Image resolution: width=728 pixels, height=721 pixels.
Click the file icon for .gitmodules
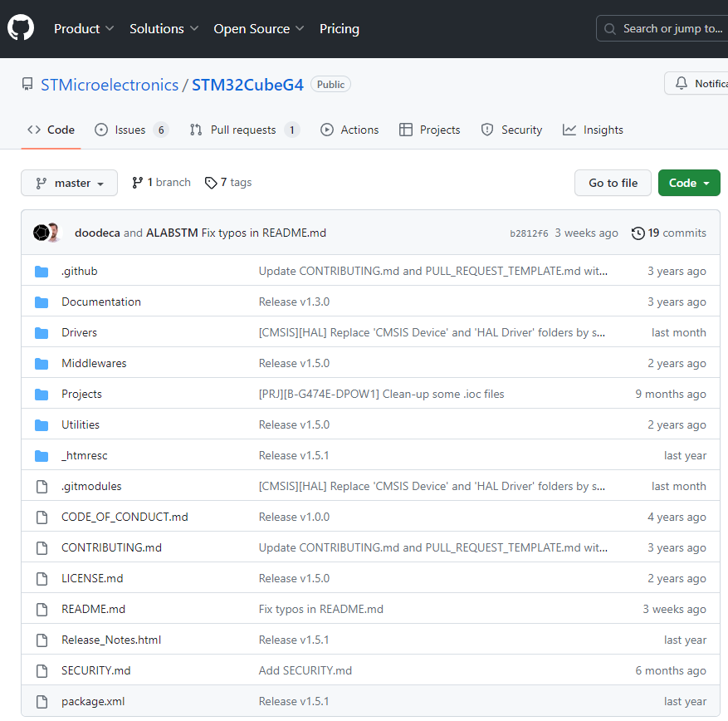coord(42,487)
